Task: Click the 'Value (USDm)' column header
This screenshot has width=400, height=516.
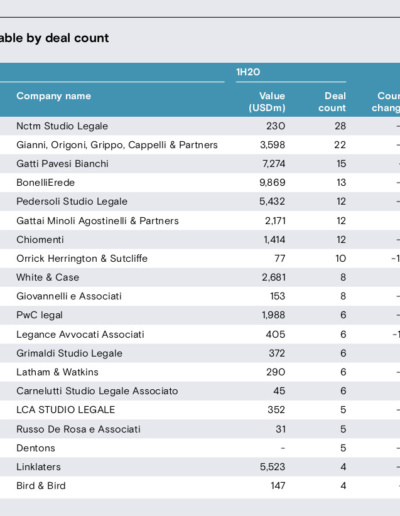Action: coord(267,102)
